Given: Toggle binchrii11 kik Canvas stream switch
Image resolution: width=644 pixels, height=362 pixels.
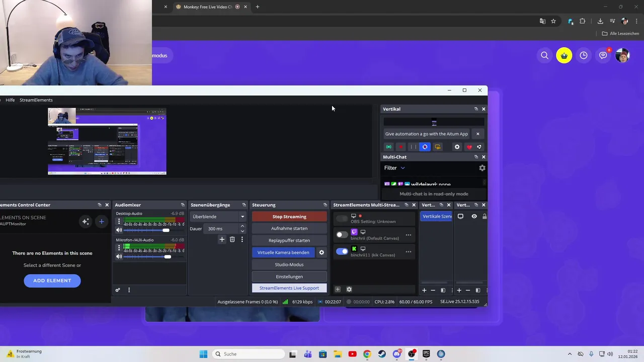Looking at the screenshot, I should click(x=342, y=251).
